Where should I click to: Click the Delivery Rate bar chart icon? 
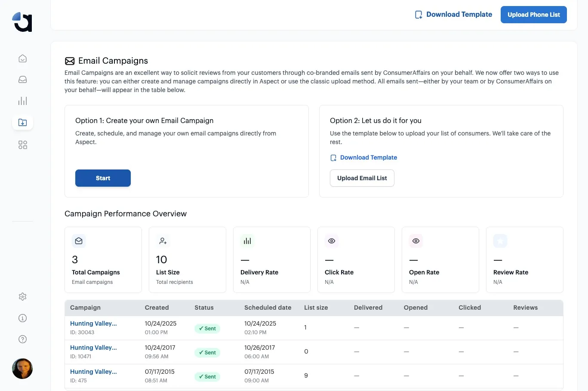pyautogui.click(x=247, y=241)
